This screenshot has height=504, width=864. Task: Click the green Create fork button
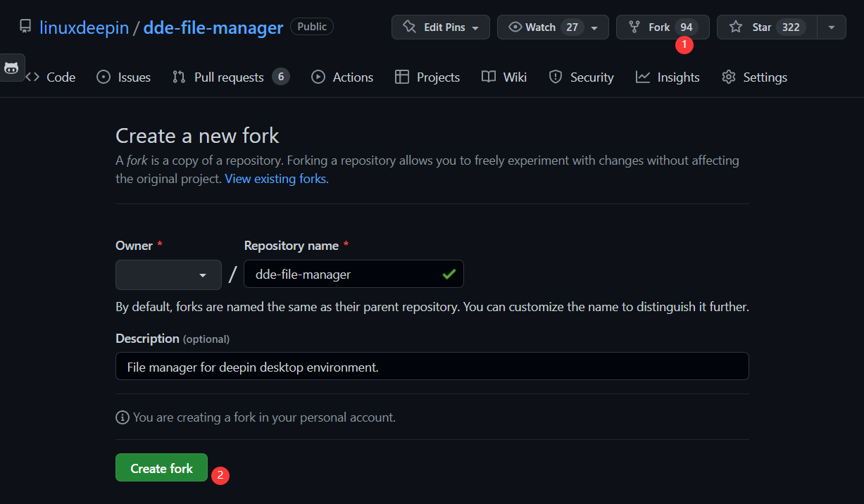tap(161, 467)
